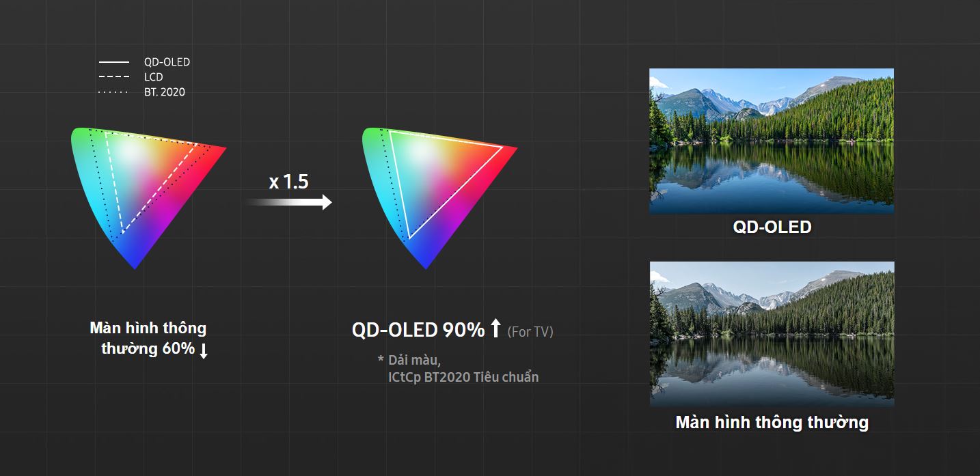Click the QD-OLED legend label
This screenshot has width=980, height=476.
(x=167, y=62)
